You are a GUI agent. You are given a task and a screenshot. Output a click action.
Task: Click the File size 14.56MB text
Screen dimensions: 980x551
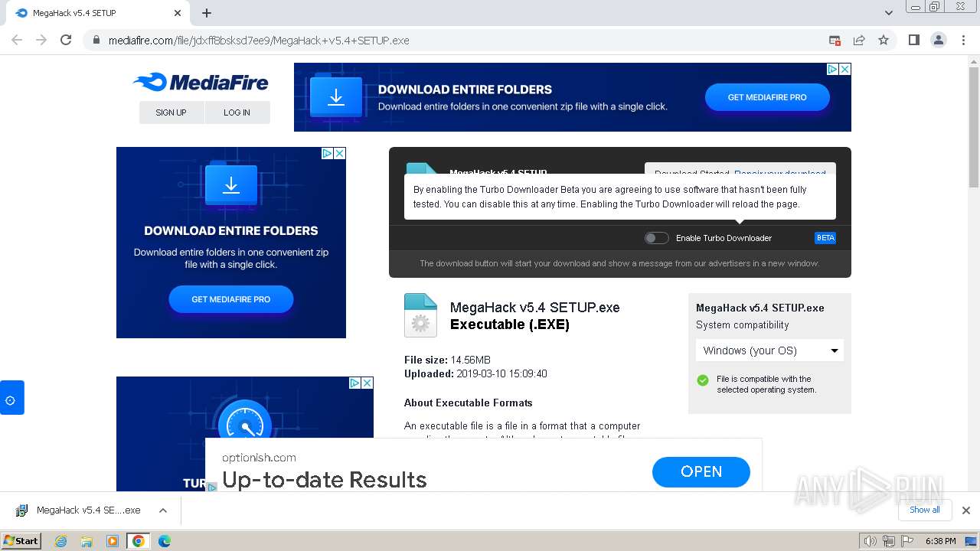coord(447,360)
